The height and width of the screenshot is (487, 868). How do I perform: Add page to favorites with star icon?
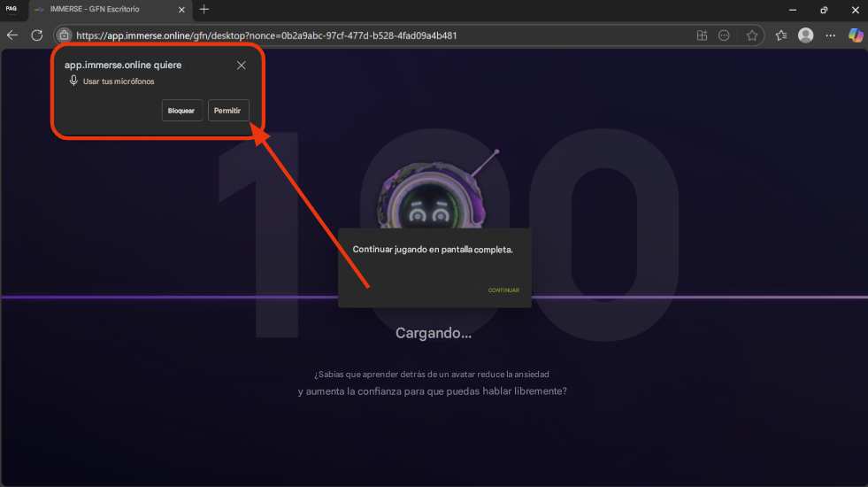tap(752, 35)
